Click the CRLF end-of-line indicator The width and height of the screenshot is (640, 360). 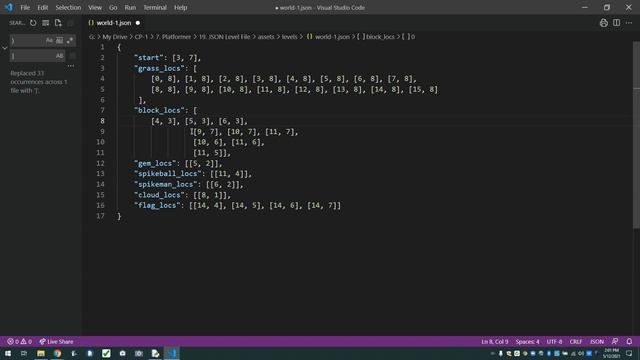point(576,342)
